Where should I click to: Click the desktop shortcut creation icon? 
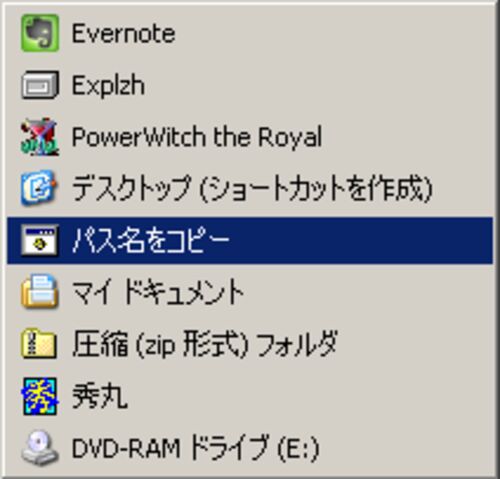[39, 188]
